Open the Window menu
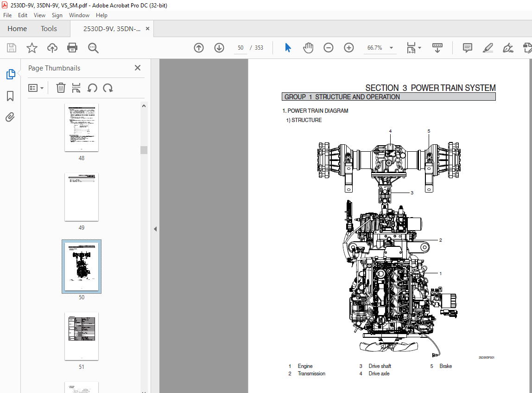Image resolution: width=532 pixels, height=393 pixels. coord(79,15)
